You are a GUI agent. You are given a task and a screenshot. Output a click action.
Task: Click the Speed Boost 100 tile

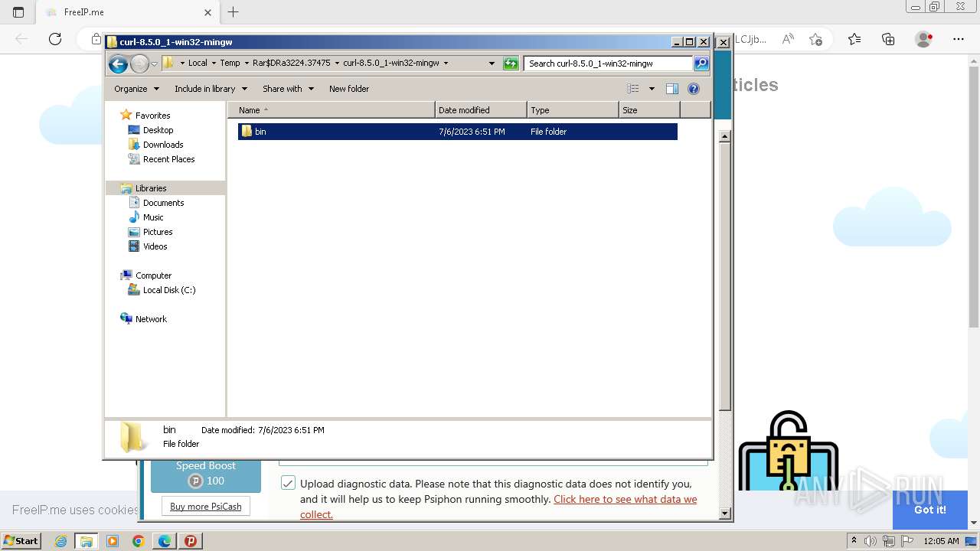coord(205,474)
